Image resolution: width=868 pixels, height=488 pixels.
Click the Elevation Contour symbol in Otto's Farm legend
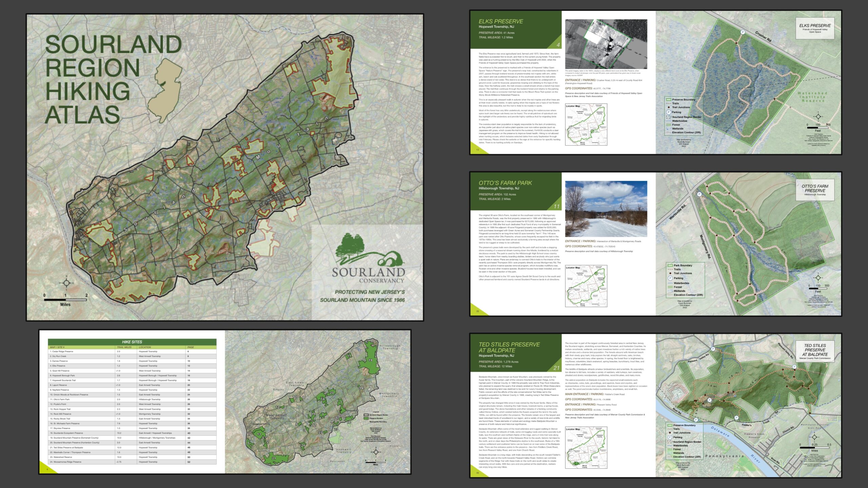(670, 294)
